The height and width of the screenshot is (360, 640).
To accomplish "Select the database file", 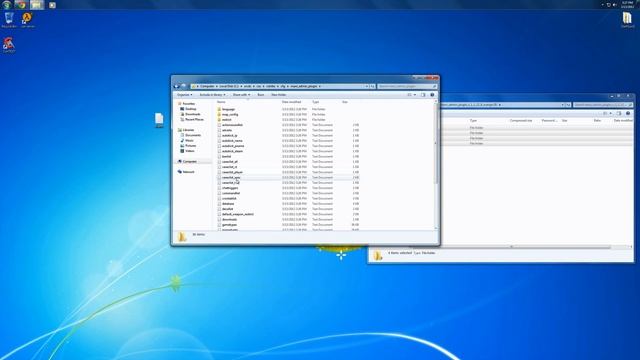I will tap(226, 204).
